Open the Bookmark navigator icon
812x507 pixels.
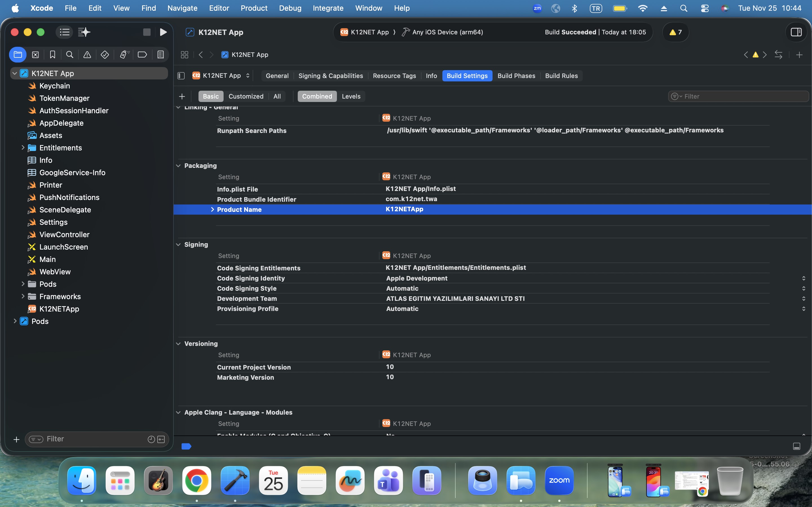(53, 55)
